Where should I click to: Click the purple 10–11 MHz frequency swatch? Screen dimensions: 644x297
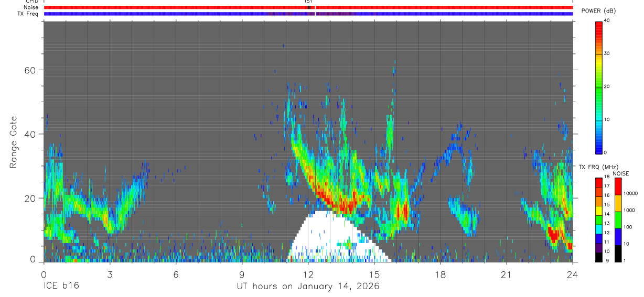(599, 247)
